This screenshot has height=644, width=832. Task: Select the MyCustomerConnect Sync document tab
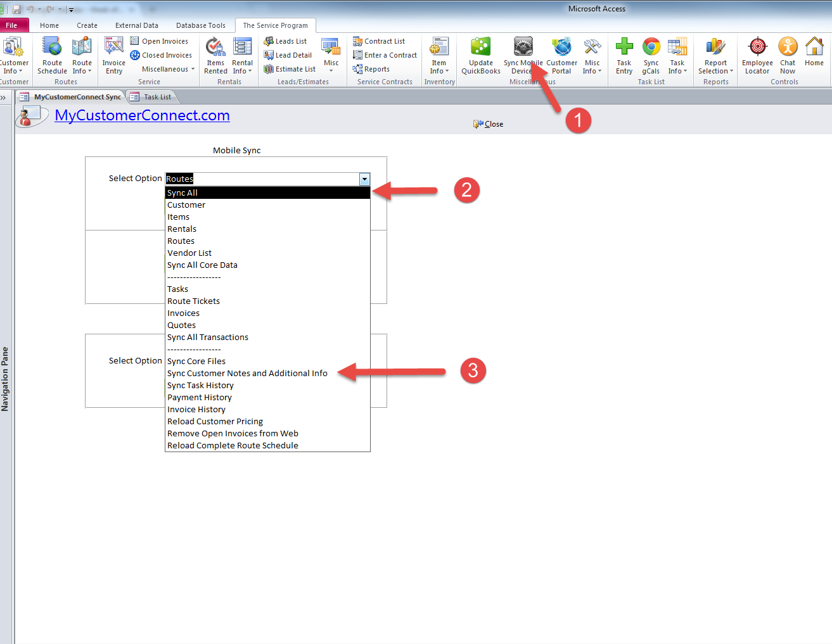tap(71, 97)
